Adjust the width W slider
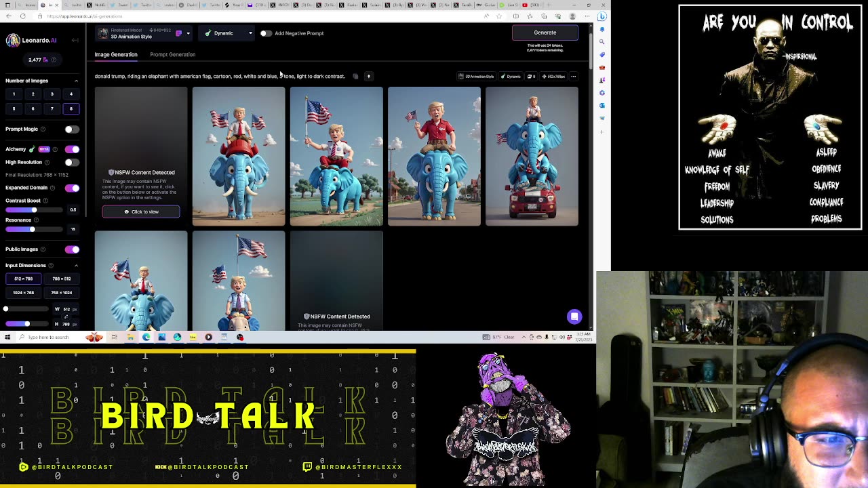Screen dimensions: 868x488 pos(27,309)
